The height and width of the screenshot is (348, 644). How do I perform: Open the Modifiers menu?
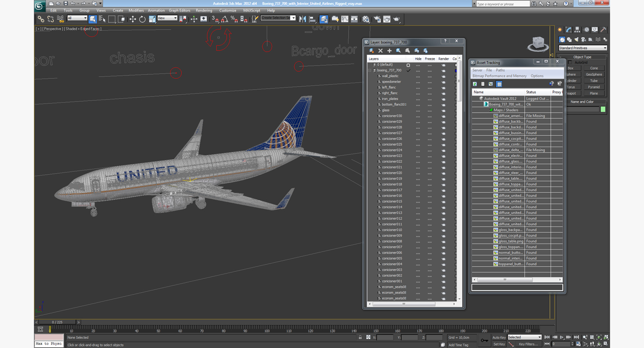[136, 10]
